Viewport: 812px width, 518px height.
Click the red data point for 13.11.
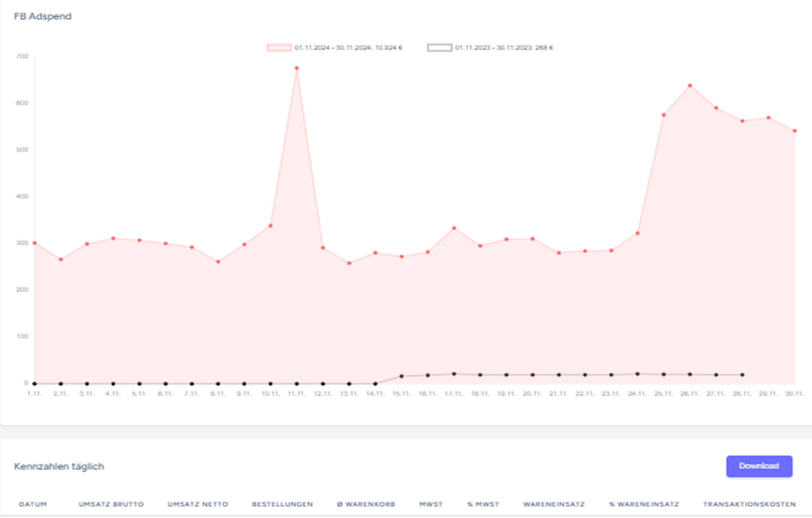[x=349, y=263]
